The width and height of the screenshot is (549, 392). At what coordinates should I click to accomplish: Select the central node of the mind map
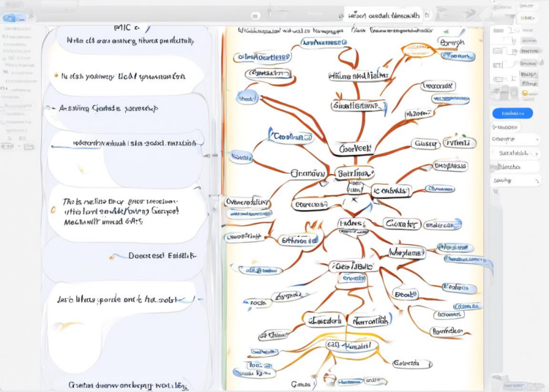click(x=354, y=174)
